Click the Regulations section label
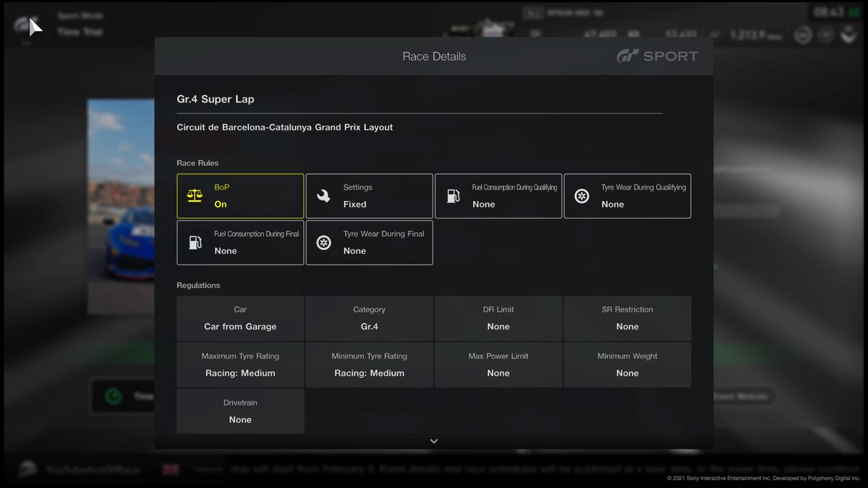The height and width of the screenshot is (488, 868). (x=198, y=286)
